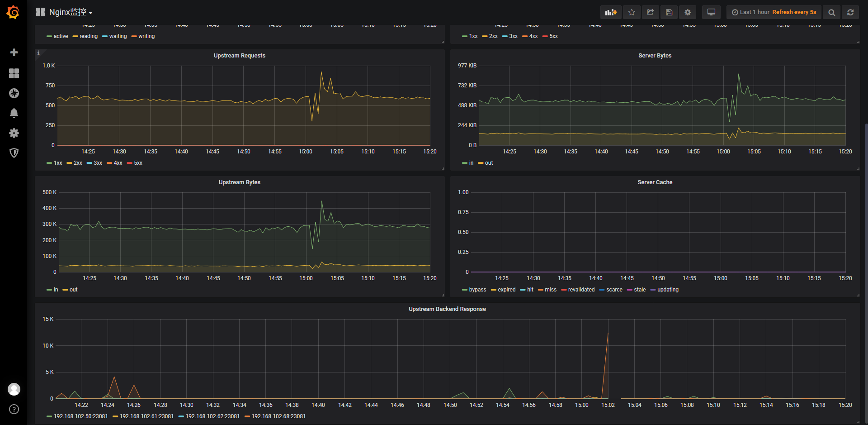The width and height of the screenshot is (868, 425).
Task: Open the Alerting bell icon
Action: tap(14, 113)
